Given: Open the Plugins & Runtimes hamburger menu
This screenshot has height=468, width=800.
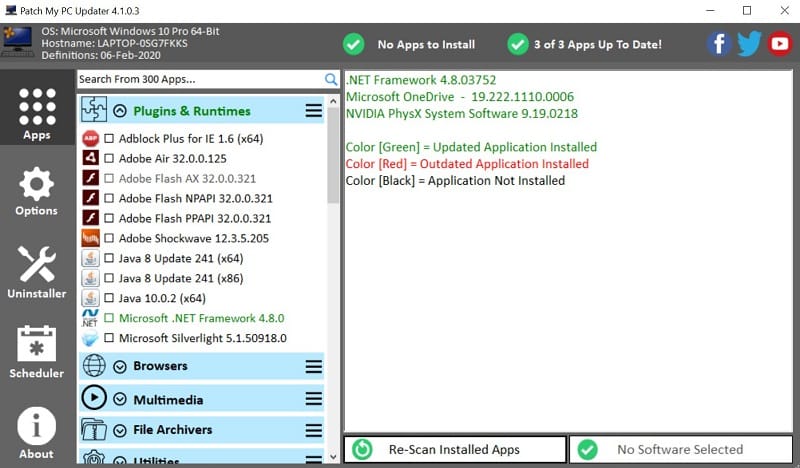Looking at the screenshot, I should (x=314, y=111).
